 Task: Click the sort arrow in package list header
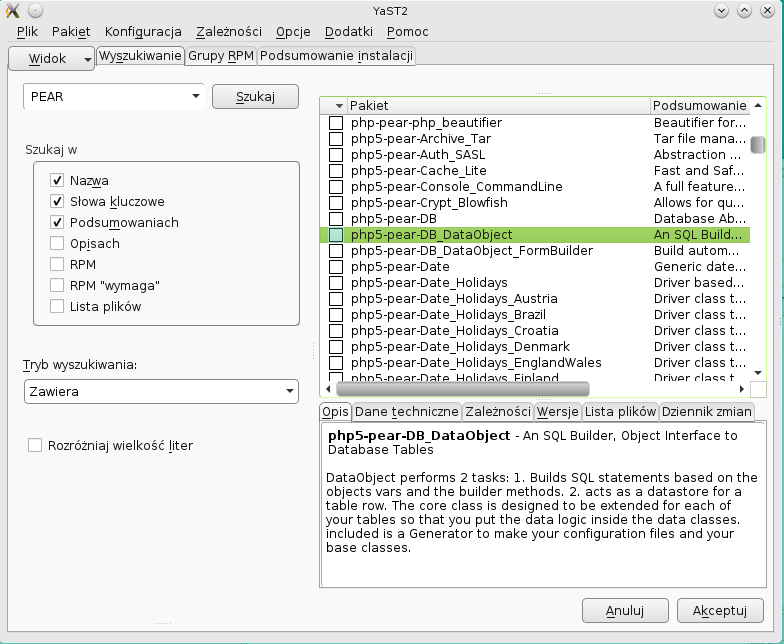pos(339,105)
